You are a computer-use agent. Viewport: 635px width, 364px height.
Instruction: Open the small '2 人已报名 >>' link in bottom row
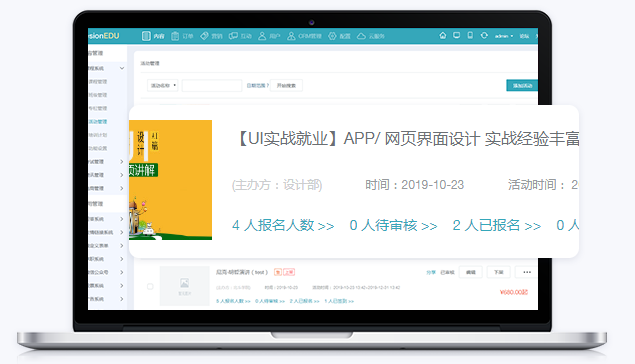click(305, 301)
